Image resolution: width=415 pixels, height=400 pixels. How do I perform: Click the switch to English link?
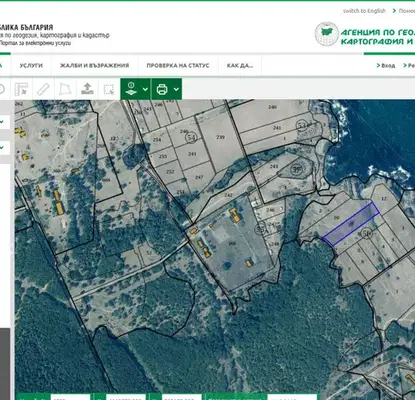364,11
